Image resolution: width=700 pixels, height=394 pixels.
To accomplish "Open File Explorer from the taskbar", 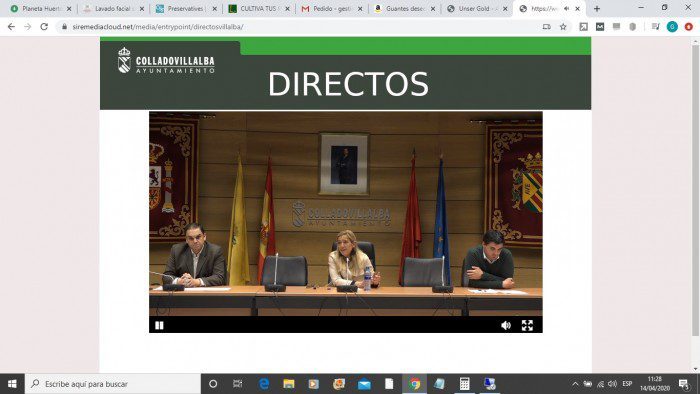I will coord(289,384).
